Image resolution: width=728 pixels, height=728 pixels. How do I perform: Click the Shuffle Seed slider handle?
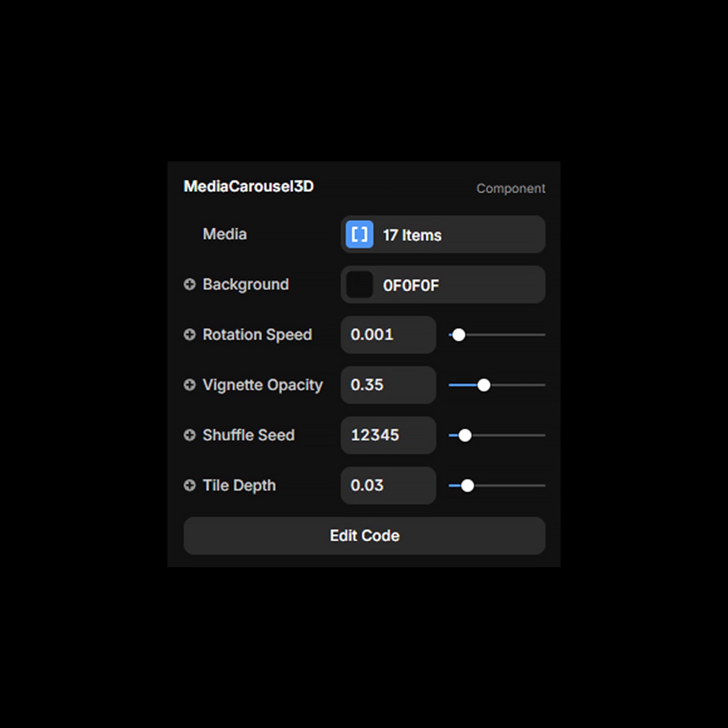click(x=465, y=436)
